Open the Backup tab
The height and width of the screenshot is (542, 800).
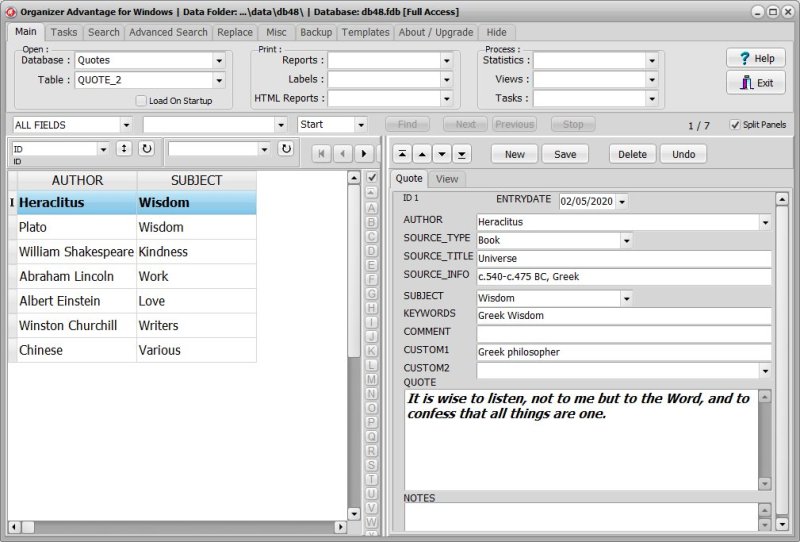tap(316, 32)
